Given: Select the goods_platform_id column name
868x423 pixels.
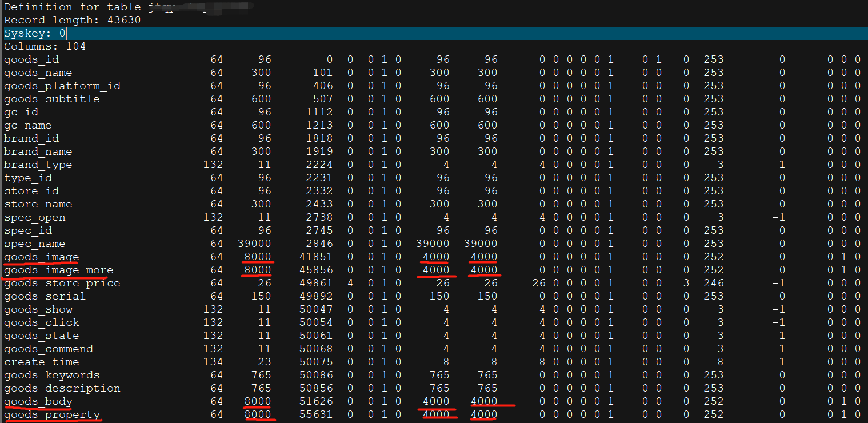Looking at the screenshot, I should [62, 86].
